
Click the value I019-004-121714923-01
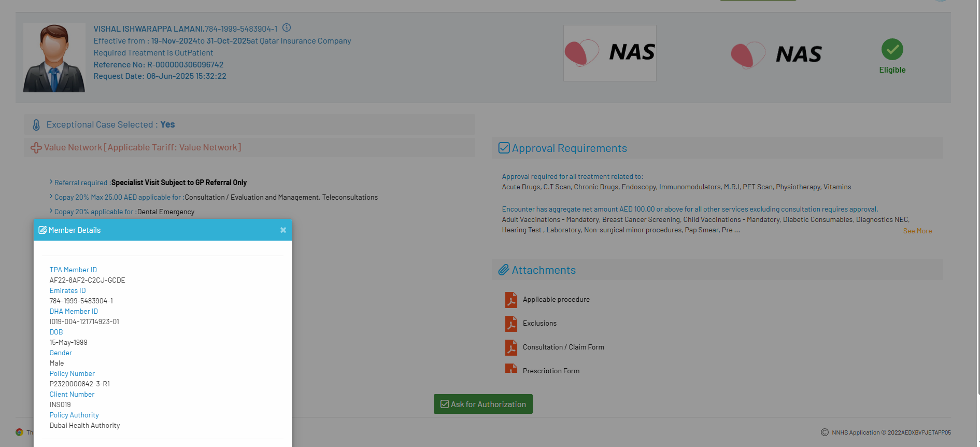(x=84, y=322)
